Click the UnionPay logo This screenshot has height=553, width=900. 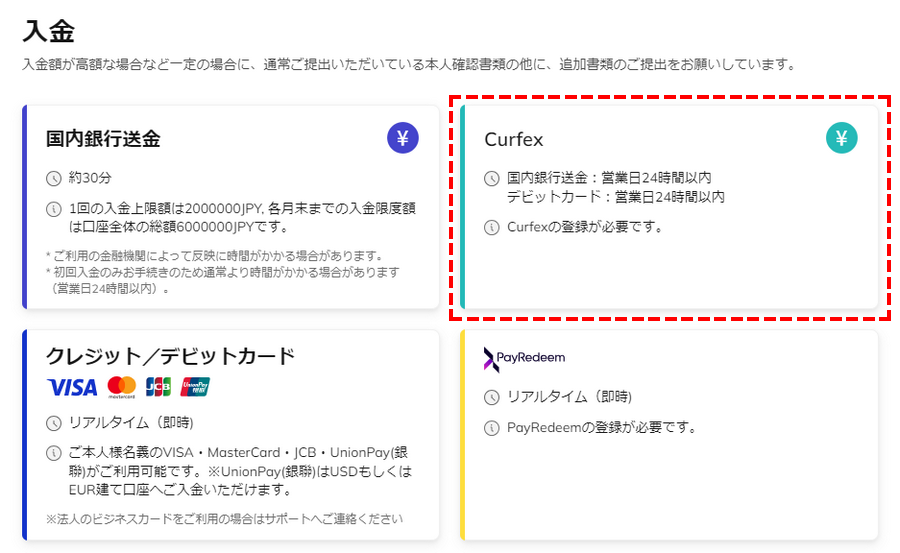195,387
